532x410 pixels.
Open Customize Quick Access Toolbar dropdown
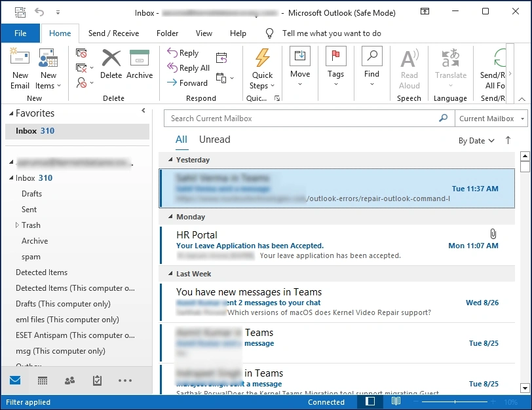[58, 12]
